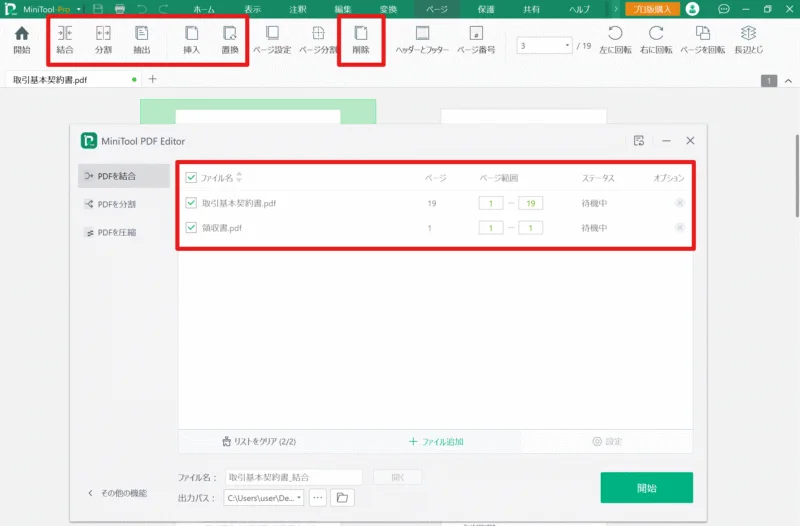800x526 pixels.
Task: Go back to その他の機能
Action: tap(118, 493)
